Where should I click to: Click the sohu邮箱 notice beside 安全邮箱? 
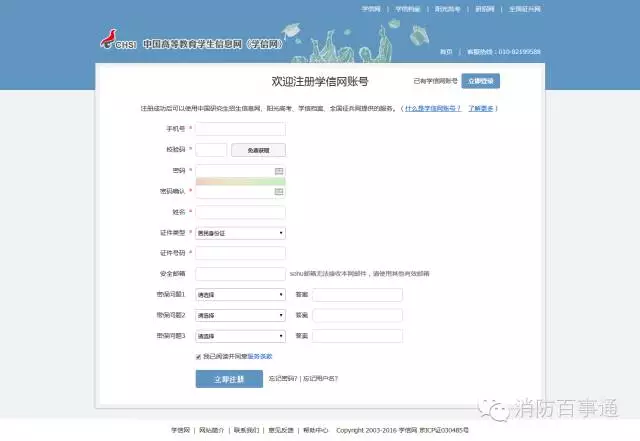(360, 274)
